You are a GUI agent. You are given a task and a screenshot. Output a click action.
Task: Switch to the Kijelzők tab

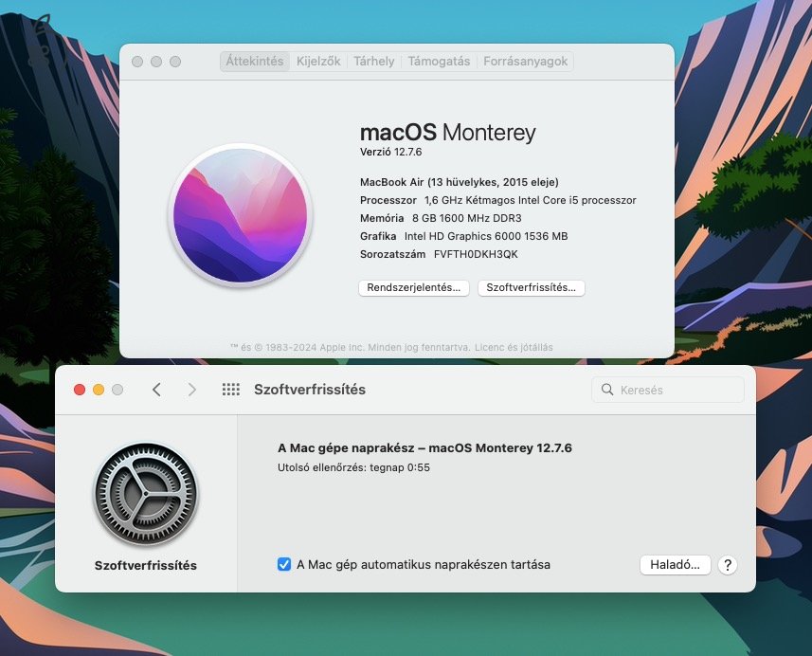(x=317, y=61)
